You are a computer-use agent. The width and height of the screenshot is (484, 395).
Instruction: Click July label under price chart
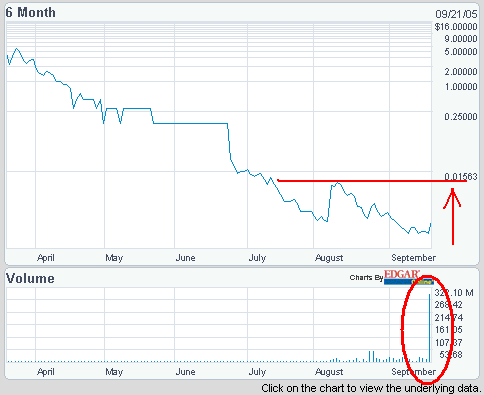[x=257, y=258]
